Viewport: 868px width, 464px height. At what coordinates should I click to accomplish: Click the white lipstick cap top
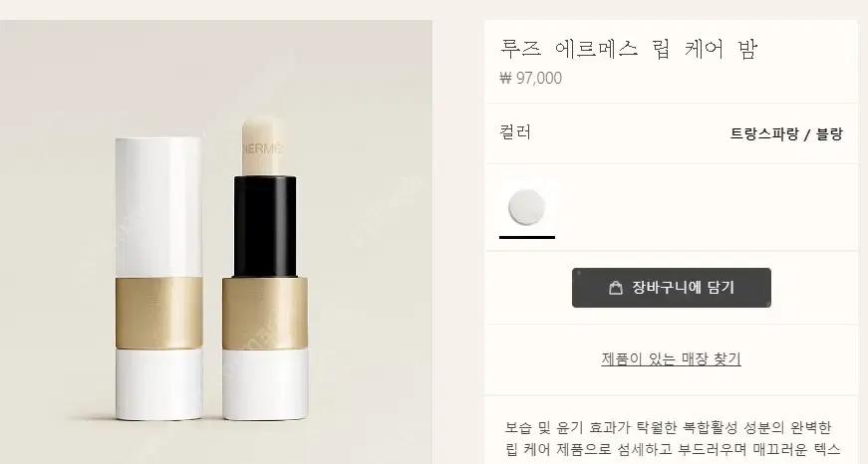tap(158, 207)
